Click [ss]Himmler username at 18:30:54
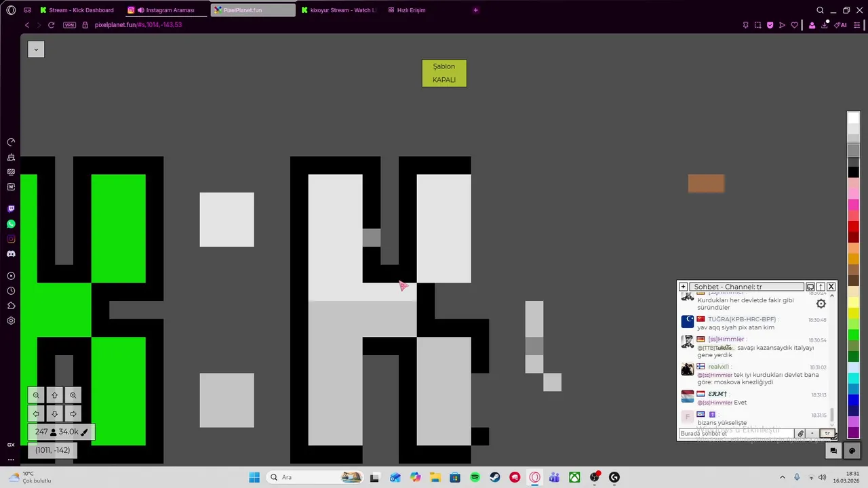Image resolution: width=868 pixels, height=488 pixels. tap(726, 339)
